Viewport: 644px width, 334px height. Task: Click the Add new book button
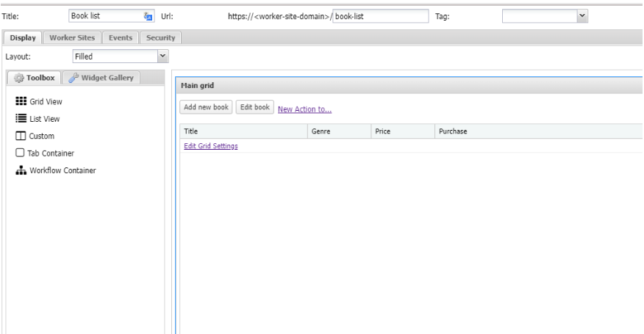(206, 107)
